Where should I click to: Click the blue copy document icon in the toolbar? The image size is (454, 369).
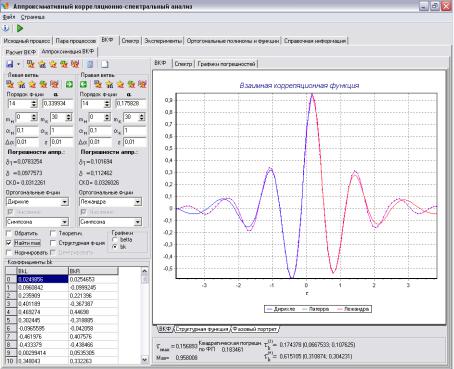[x=90, y=64]
